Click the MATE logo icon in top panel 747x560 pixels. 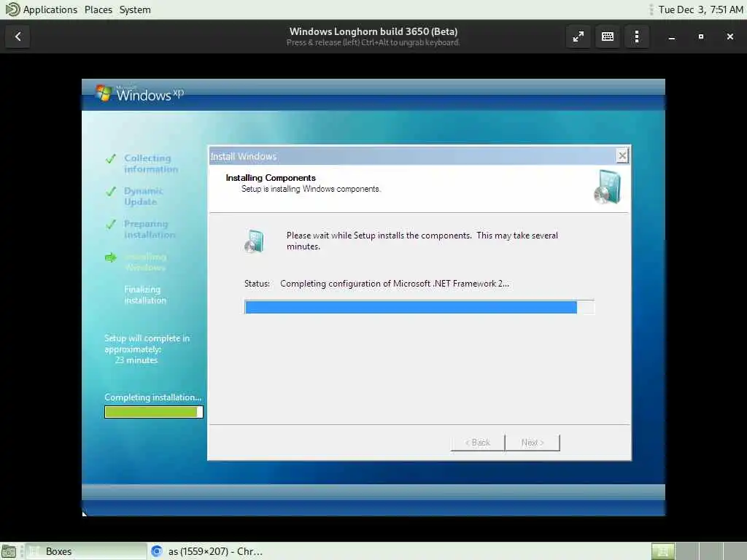12,9
